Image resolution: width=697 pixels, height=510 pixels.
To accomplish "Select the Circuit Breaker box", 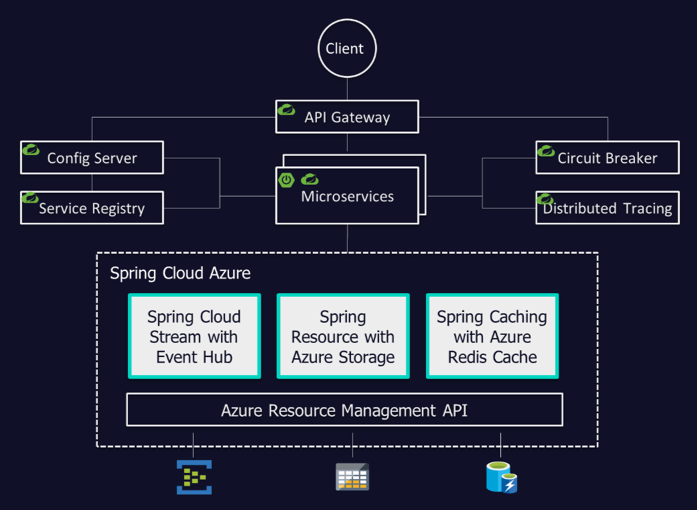I will pyautogui.click(x=608, y=157).
